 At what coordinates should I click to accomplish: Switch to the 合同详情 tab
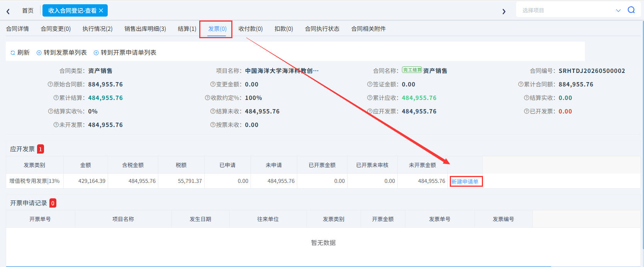tap(17, 29)
